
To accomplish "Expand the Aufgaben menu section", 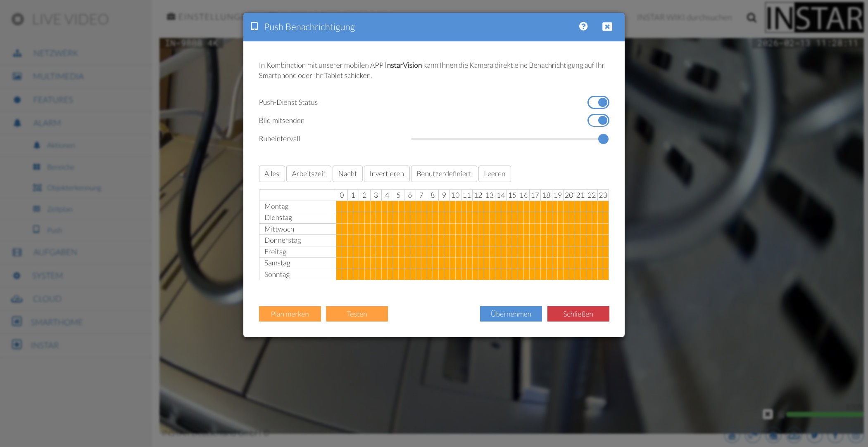I will click(55, 252).
